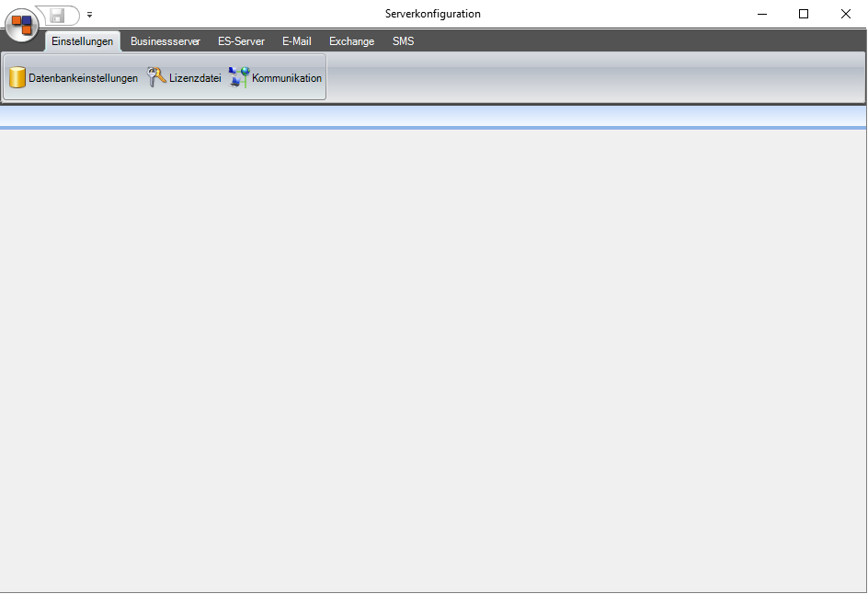The height and width of the screenshot is (594, 868).
Task: Show the Exchange tab settings
Action: click(x=351, y=41)
